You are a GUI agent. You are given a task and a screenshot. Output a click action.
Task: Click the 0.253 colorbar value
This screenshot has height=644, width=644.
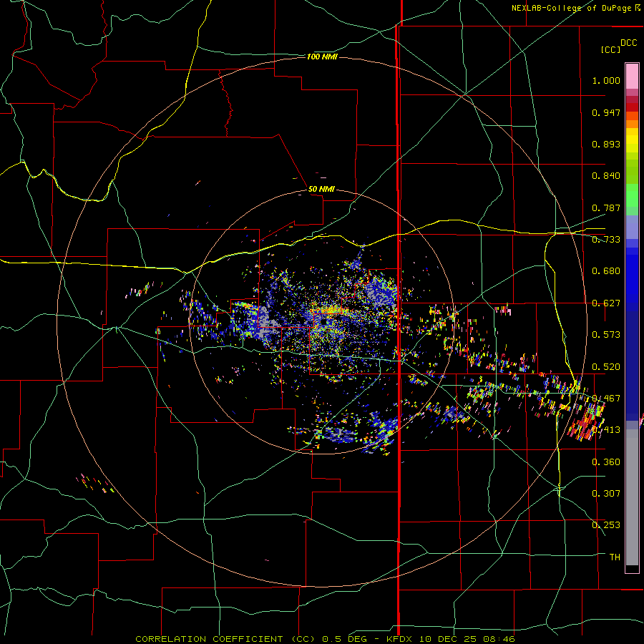tap(606, 525)
